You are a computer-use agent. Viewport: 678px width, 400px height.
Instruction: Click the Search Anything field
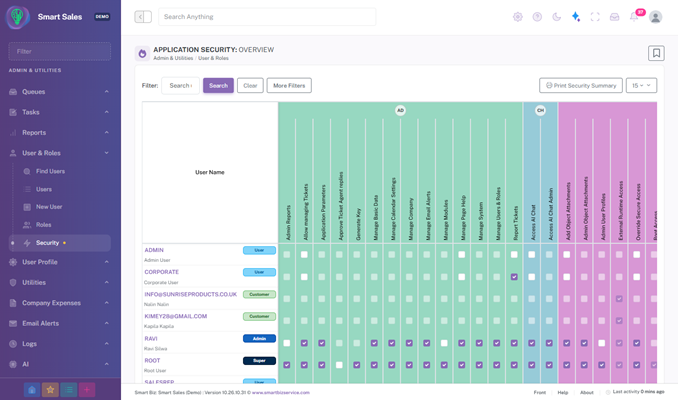[x=267, y=17]
